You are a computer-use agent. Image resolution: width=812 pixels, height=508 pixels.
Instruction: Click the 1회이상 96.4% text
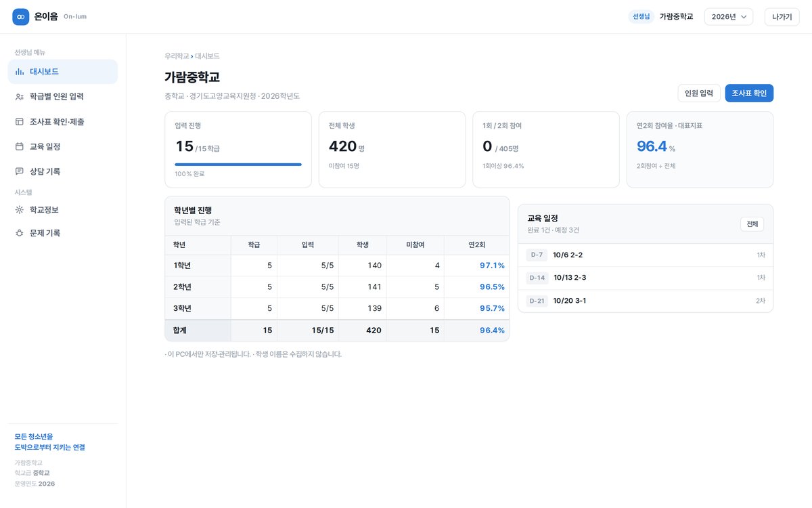[503, 166]
